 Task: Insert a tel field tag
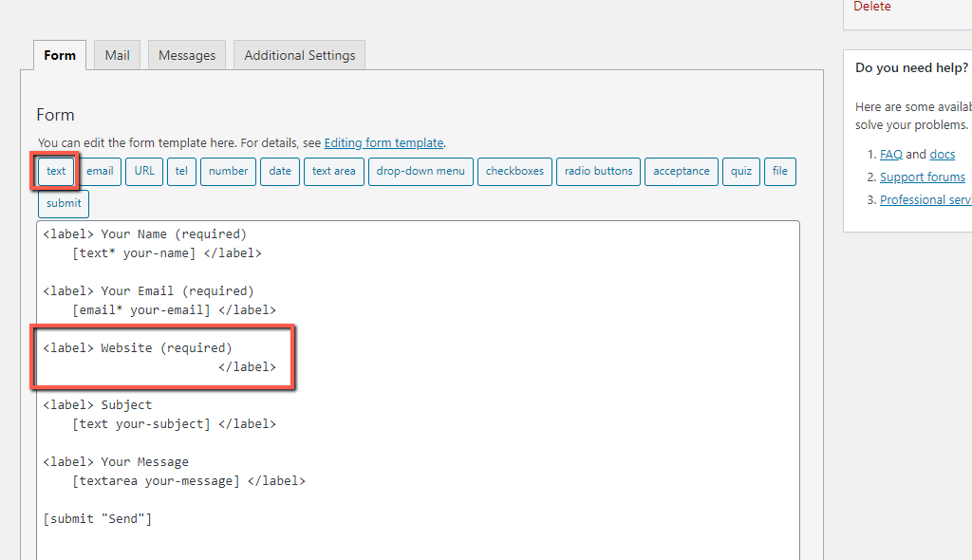181,171
